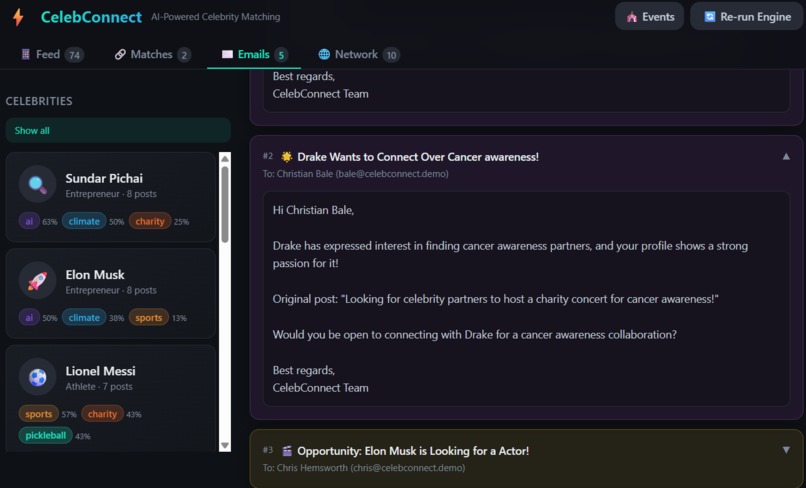Click Lionel Messi's soccer ball avatar

(x=38, y=377)
